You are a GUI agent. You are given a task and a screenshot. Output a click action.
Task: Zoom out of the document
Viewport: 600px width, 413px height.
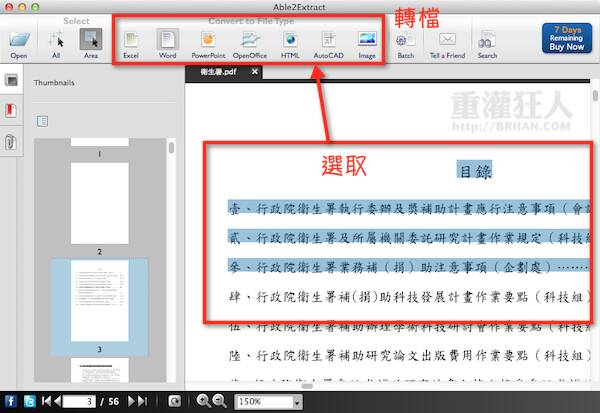[x=220, y=401]
